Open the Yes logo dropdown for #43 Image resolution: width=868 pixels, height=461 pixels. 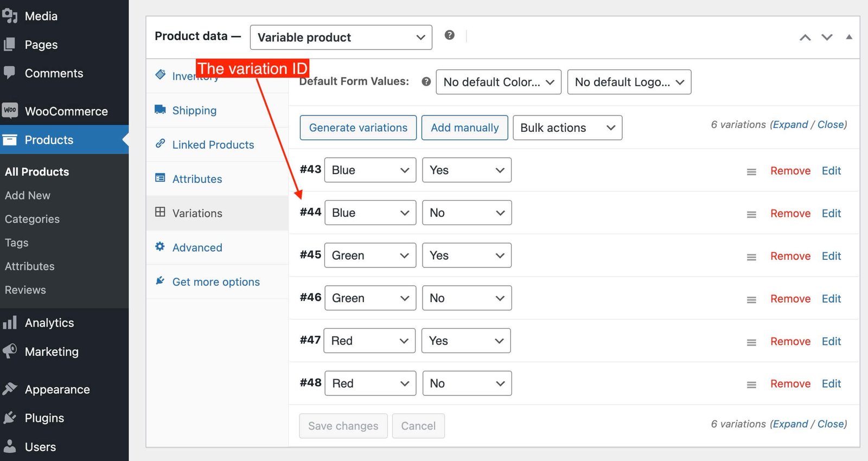pyautogui.click(x=467, y=170)
